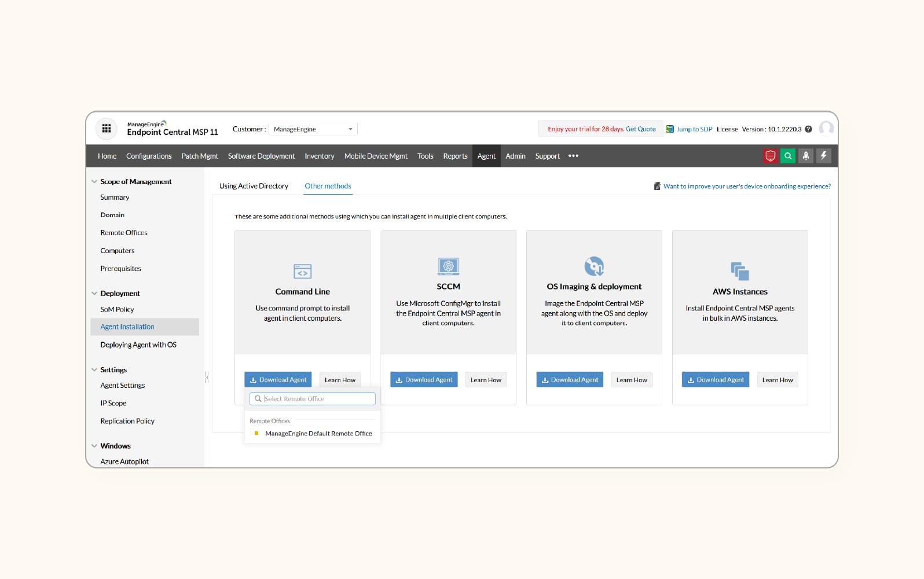Open the Reports menu
The width and height of the screenshot is (924, 579).
coord(455,156)
